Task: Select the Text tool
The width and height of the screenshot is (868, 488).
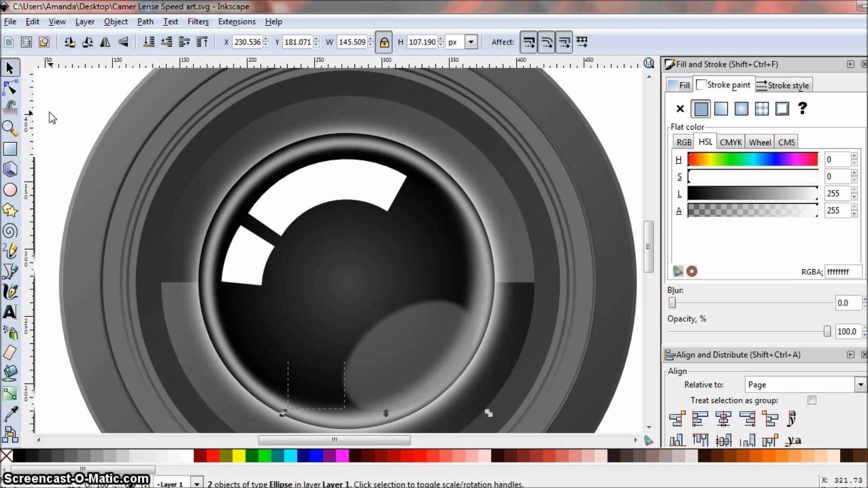Action: point(10,312)
